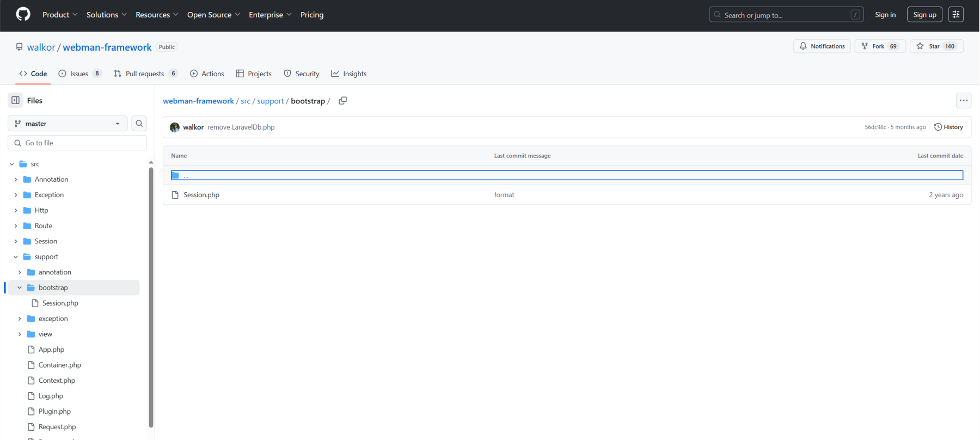Open the Pull requests tab
The width and height of the screenshot is (980, 440).
(x=145, y=74)
